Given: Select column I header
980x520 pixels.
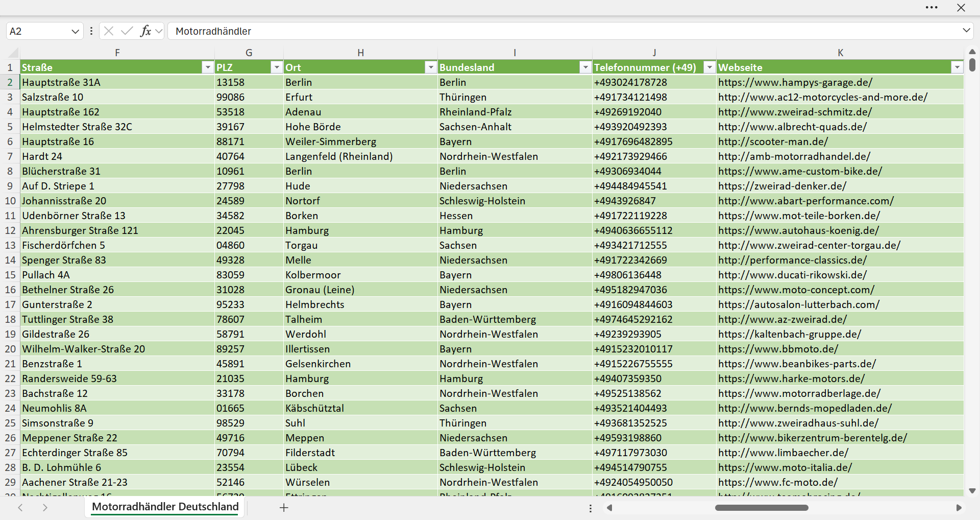Looking at the screenshot, I should tap(515, 53).
